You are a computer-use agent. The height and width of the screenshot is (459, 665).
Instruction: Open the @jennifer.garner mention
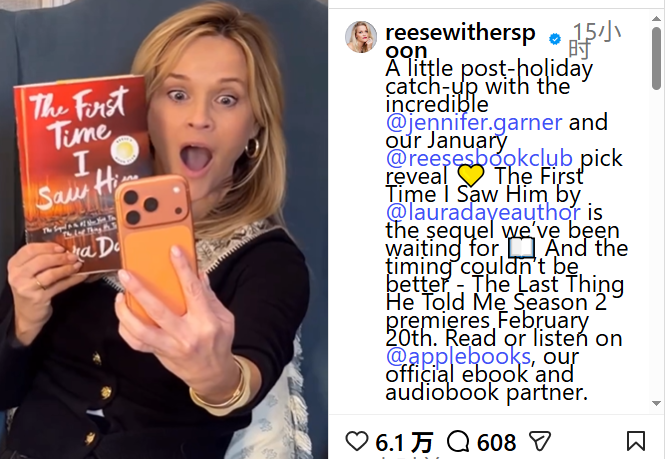click(474, 122)
